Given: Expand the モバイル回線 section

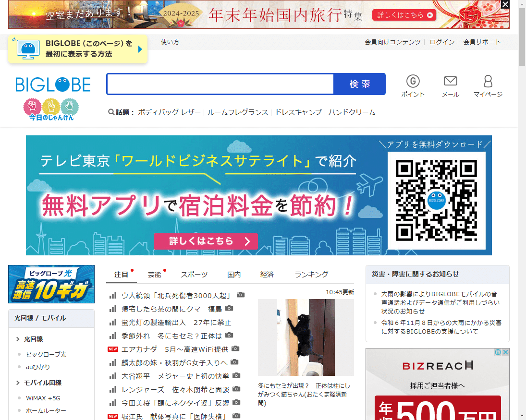Looking at the screenshot, I should 18,383.
